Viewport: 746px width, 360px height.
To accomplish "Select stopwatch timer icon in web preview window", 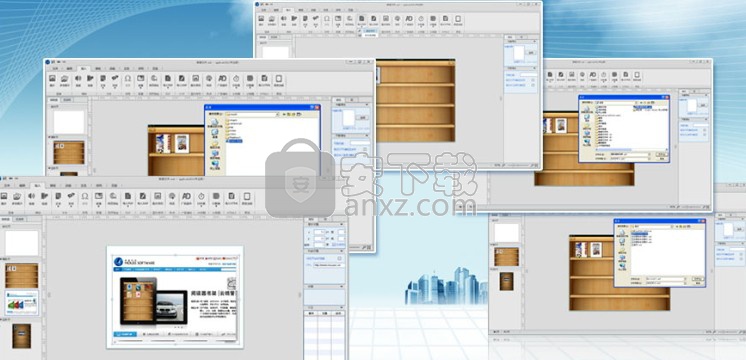I will click(201, 196).
